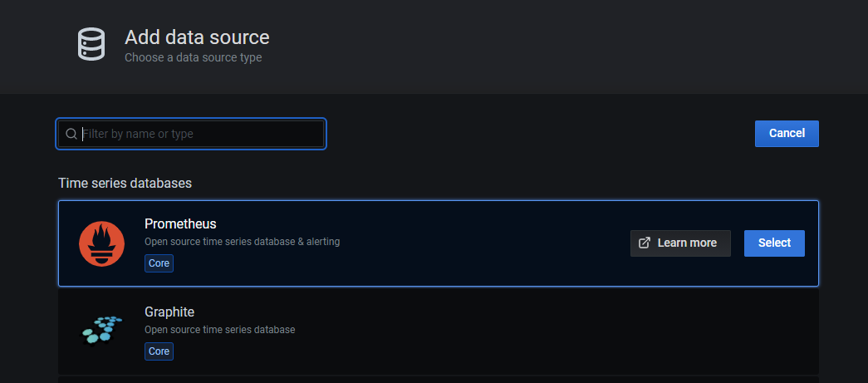Click the Core badge under Graphite
The image size is (868, 383).
159,351
